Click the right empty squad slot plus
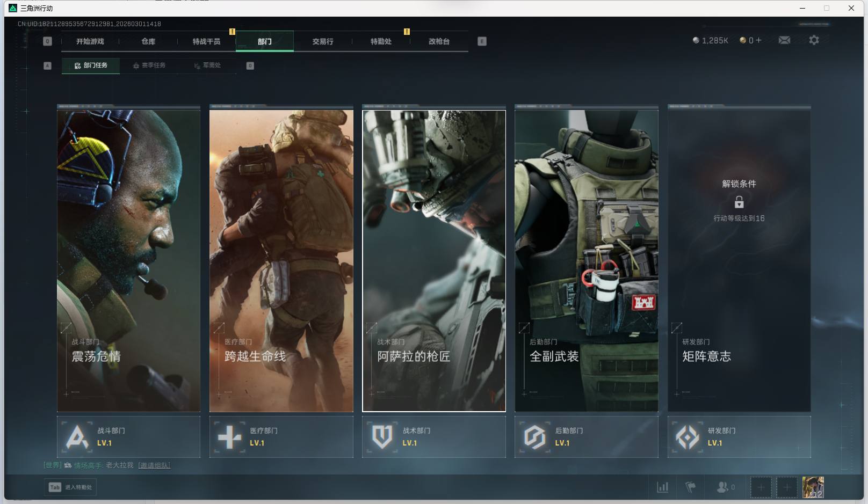This screenshot has width=868, height=504. click(787, 487)
